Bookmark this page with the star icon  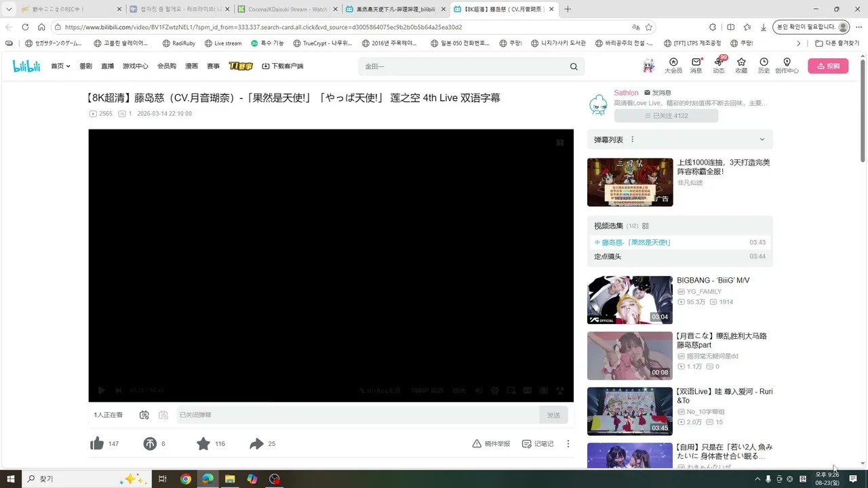coord(649,27)
